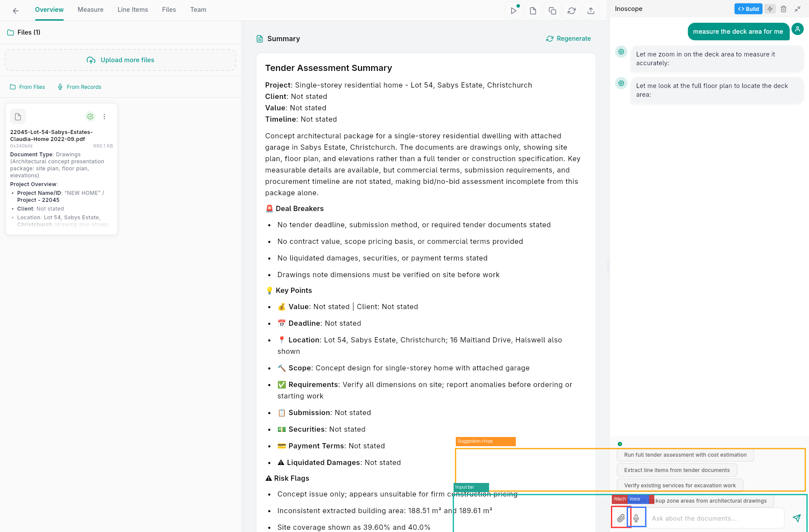The height and width of the screenshot is (532, 809).
Task: Attach a file using the paperclip icon
Action: [x=621, y=518]
